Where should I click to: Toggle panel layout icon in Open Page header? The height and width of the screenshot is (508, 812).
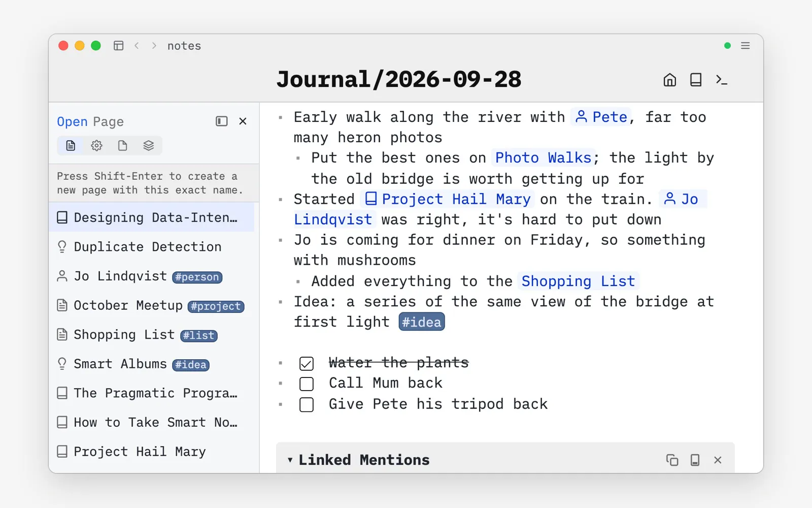tap(222, 121)
